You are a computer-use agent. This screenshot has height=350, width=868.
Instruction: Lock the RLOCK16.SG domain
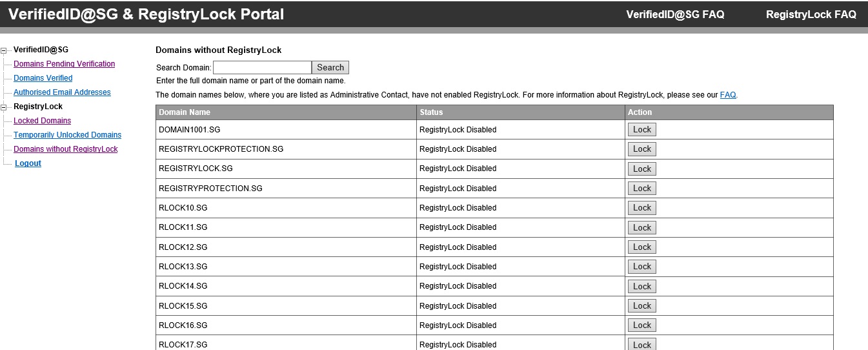[642, 325]
